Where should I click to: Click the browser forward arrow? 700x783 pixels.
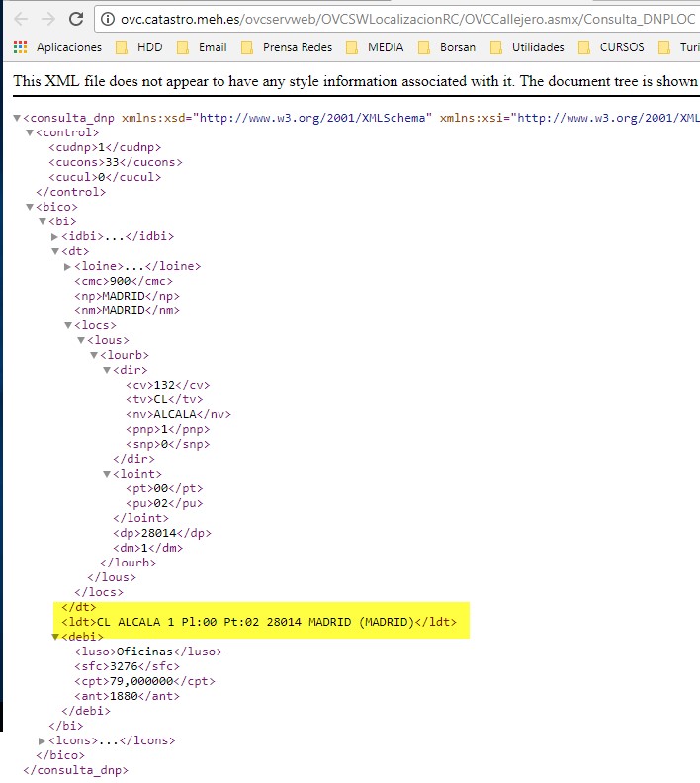coord(48,19)
